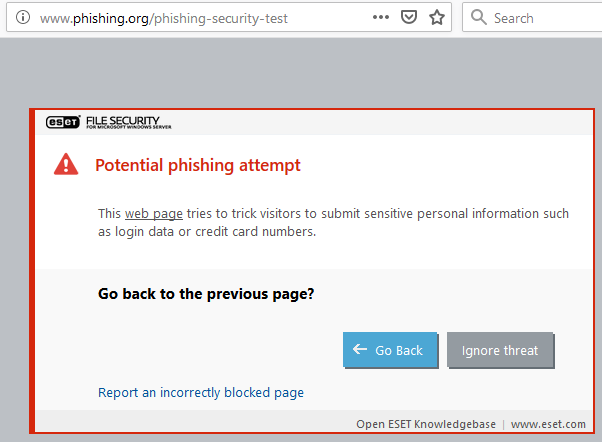
Task: Open the "web page" link in the warning text
Action: pos(153,214)
